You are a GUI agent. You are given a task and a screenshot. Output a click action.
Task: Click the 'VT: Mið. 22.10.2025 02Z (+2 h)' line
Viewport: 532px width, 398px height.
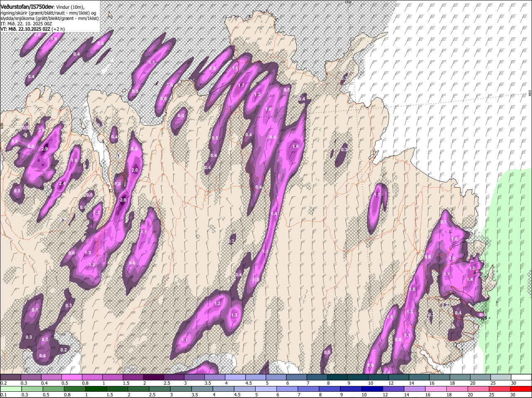32,29
